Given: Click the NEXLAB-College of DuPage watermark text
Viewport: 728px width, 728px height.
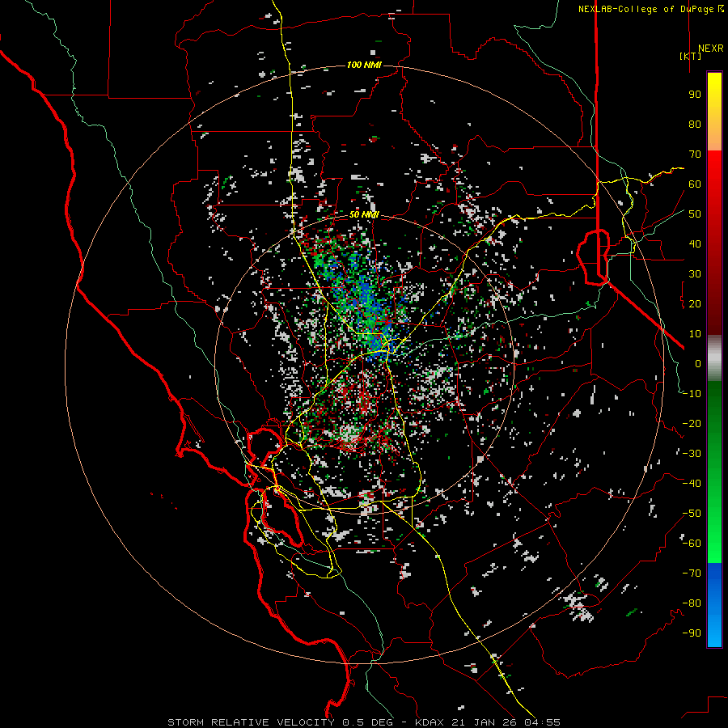Looking at the screenshot, I should 647,9.
